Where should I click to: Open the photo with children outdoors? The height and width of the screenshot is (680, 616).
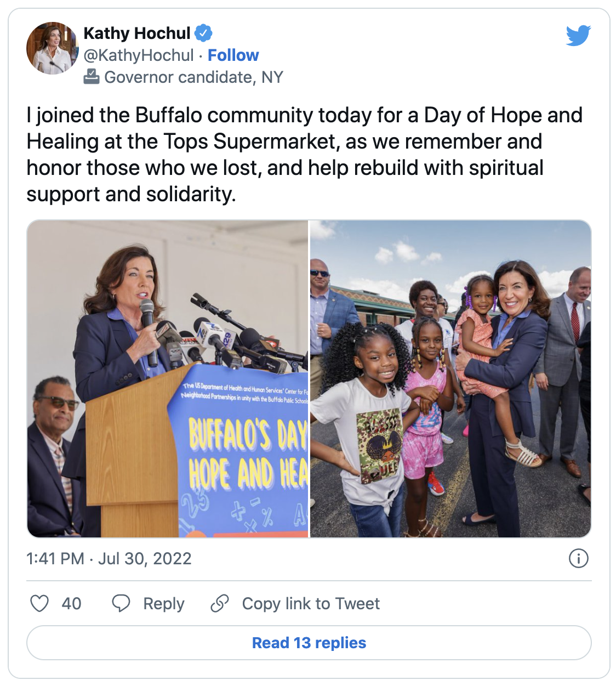[450, 378]
